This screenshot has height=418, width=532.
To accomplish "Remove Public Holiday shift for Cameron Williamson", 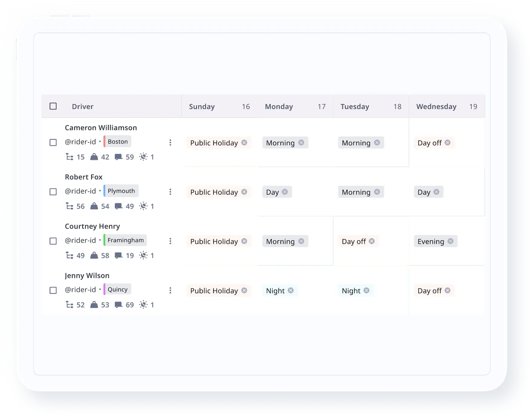I will (x=244, y=143).
